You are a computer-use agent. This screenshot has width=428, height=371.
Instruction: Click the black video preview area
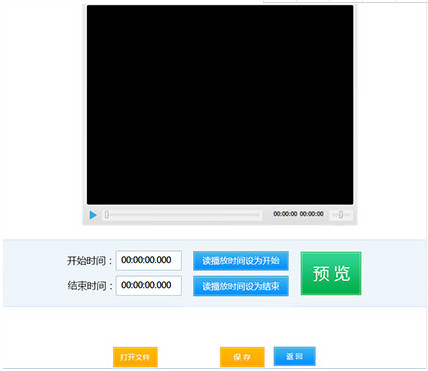pos(220,105)
